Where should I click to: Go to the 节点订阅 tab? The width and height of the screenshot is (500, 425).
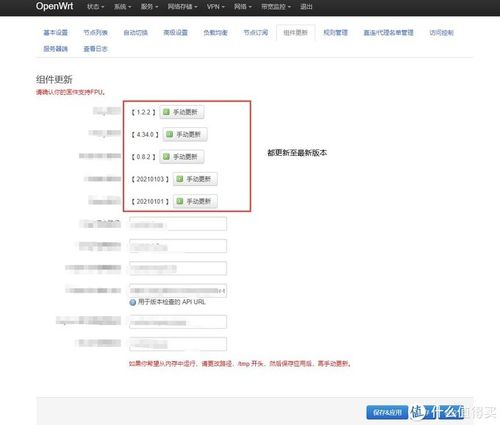(256, 33)
